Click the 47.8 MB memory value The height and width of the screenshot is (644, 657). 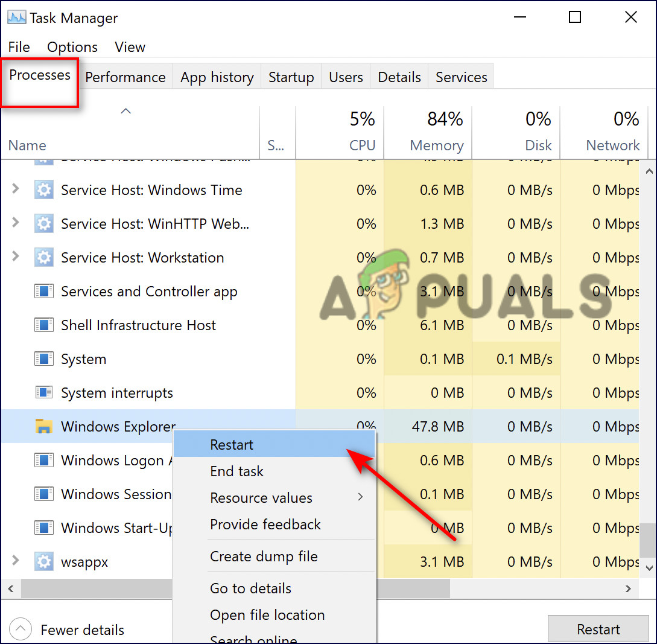pyautogui.click(x=437, y=427)
